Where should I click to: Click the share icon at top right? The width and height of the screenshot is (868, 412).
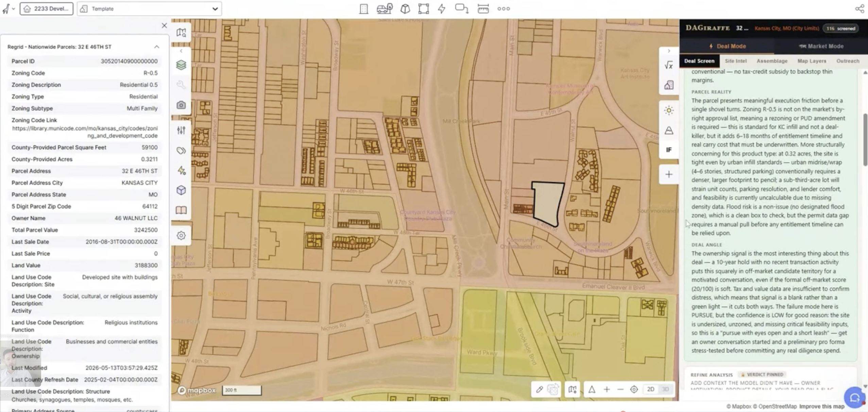coord(860,9)
